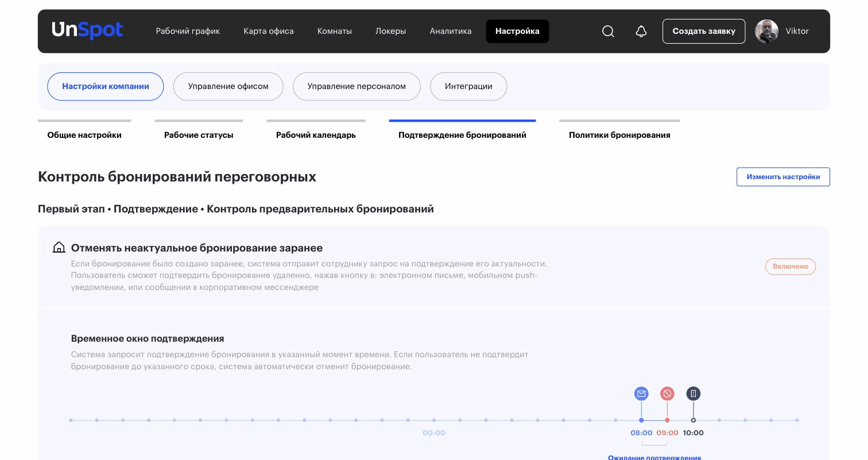Click the 09:00 red timeline marker point

(x=667, y=420)
